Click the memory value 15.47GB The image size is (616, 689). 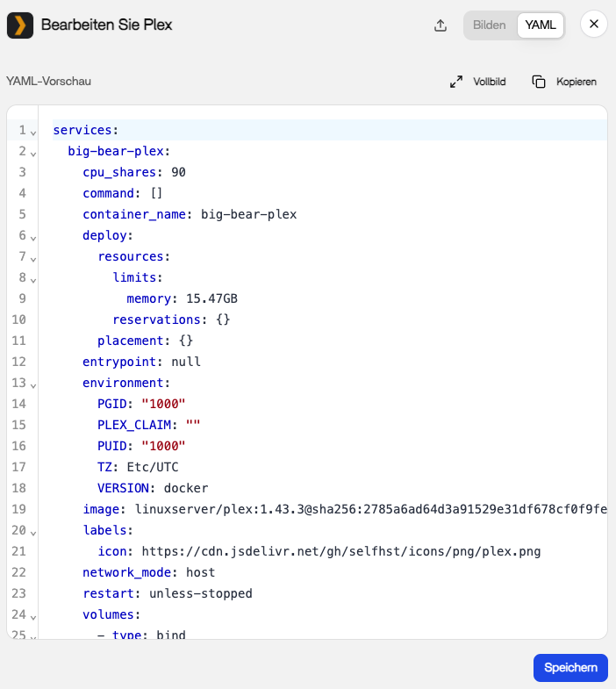[x=211, y=298]
